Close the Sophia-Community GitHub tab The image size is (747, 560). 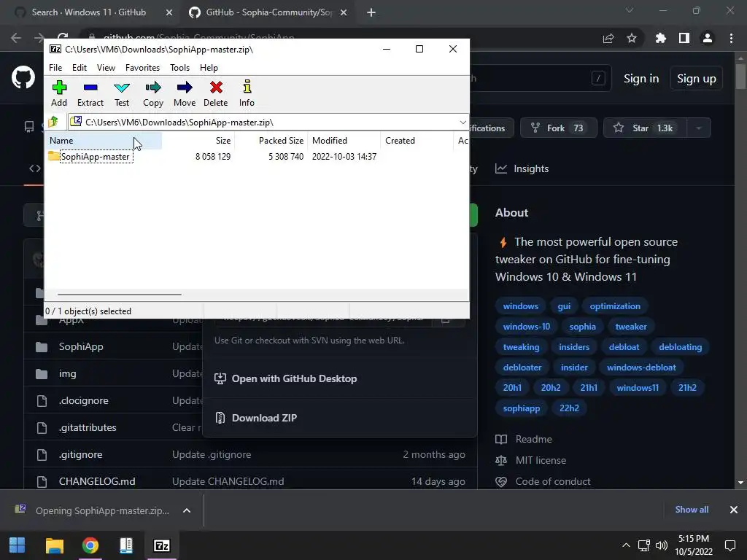[344, 12]
